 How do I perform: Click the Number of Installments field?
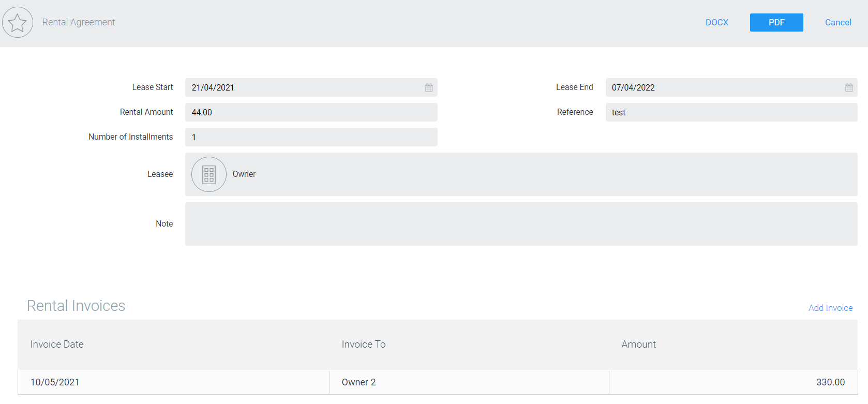click(x=310, y=137)
